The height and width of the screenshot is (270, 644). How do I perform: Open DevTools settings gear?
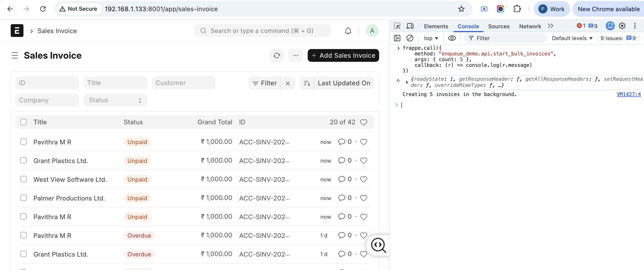622,26
